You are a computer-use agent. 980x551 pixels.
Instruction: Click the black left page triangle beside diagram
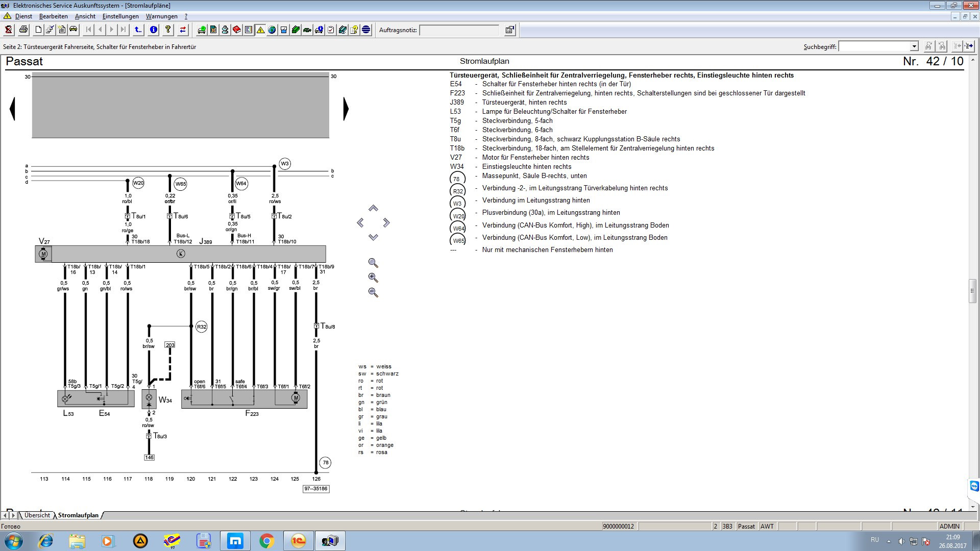point(13,109)
